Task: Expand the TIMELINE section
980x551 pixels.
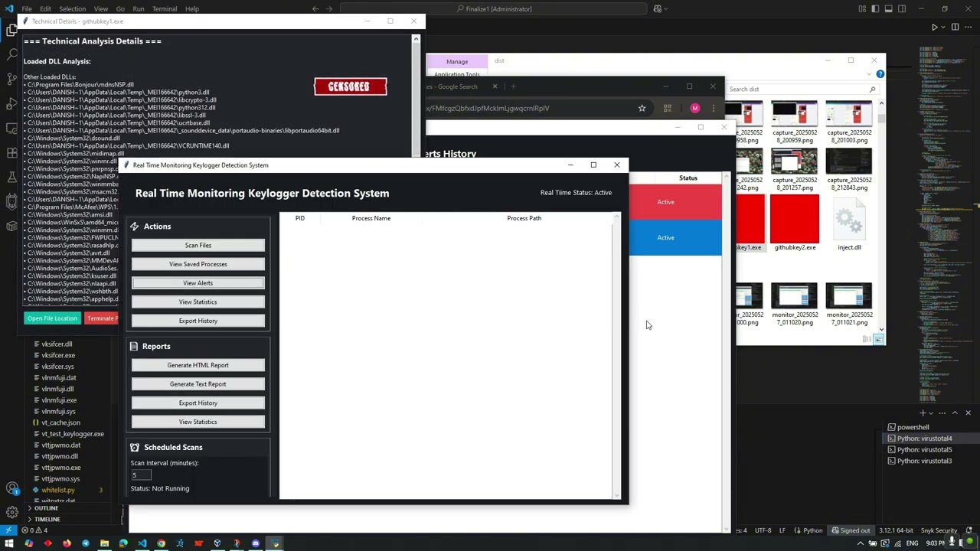Action: (x=46, y=519)
